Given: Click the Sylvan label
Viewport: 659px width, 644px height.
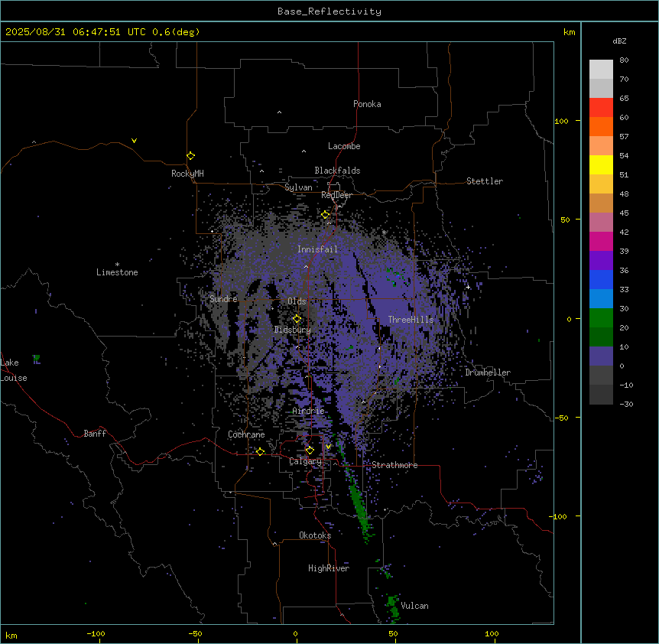Looking at the screenshot, I should [x=298, y=187].
